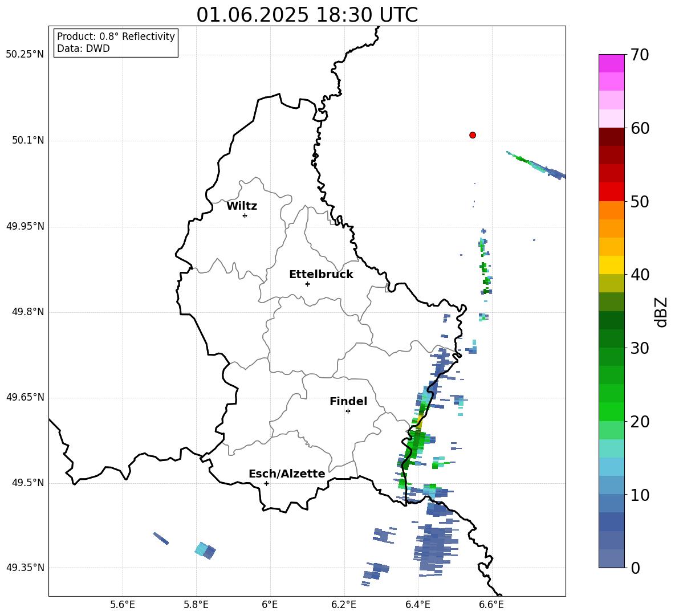This screenshot has width=675, height=616.
Task: Click the 6.4°E longitude label
Action: point(417,605)
